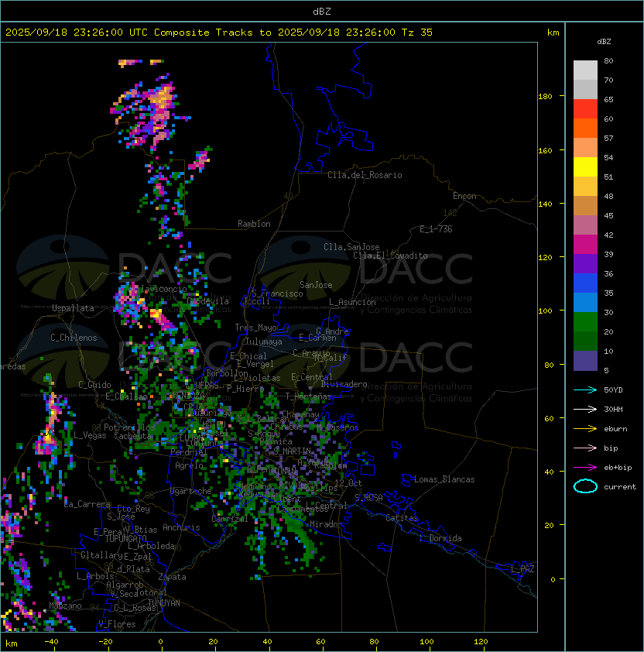
Task: Click the 39 dBZ purple swatch
Action: [585, 263]
